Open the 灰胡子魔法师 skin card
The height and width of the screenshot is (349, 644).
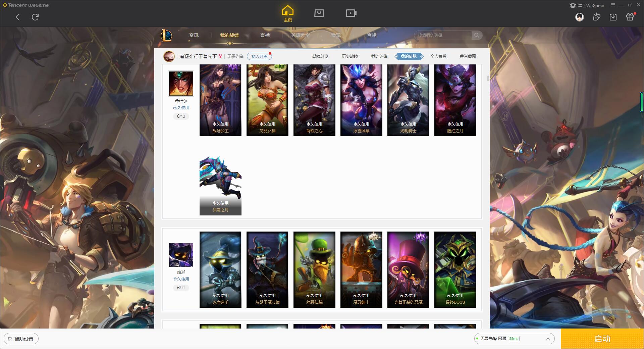coord(267,269)
